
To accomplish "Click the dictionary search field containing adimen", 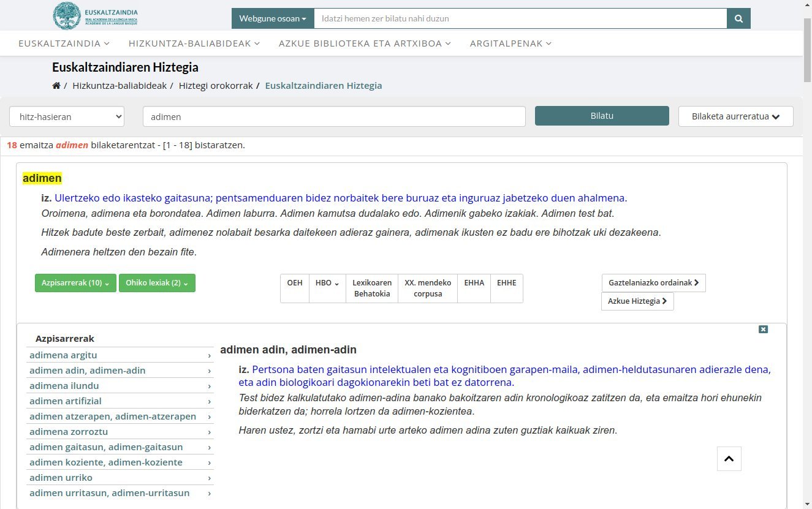I will click(x=334, y=116).
